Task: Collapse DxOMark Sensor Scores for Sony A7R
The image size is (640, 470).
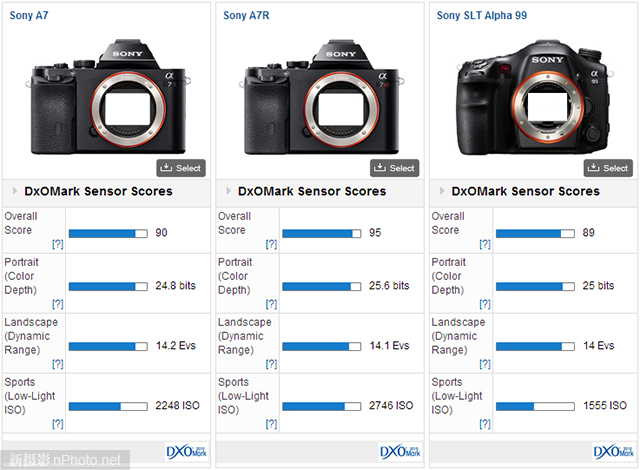Action: click(229, 191)
